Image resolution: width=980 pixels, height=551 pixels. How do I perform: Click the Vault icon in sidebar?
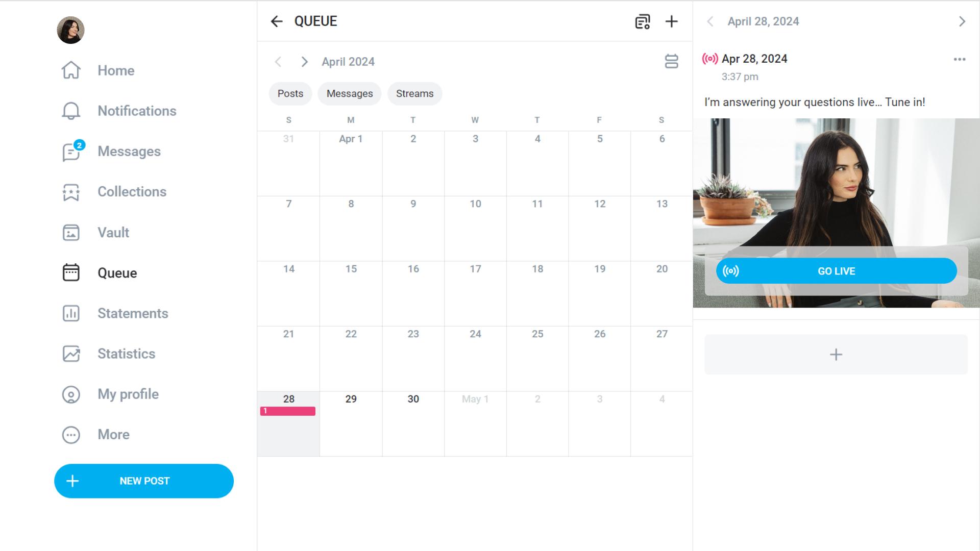pyautogui.click(x=71, y=232)
